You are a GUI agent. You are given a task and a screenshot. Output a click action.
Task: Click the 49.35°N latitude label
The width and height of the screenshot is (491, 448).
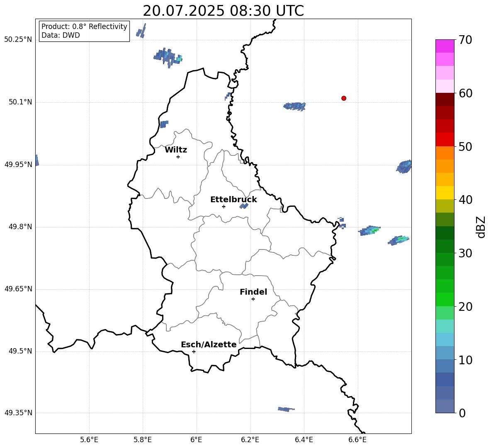pos(18,413)
